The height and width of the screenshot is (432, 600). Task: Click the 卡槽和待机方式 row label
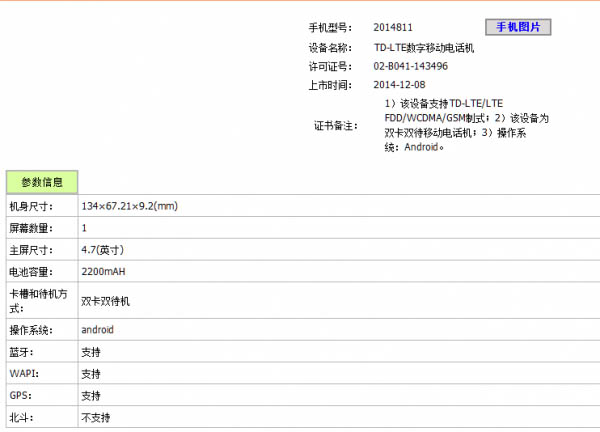pos(38,301)
